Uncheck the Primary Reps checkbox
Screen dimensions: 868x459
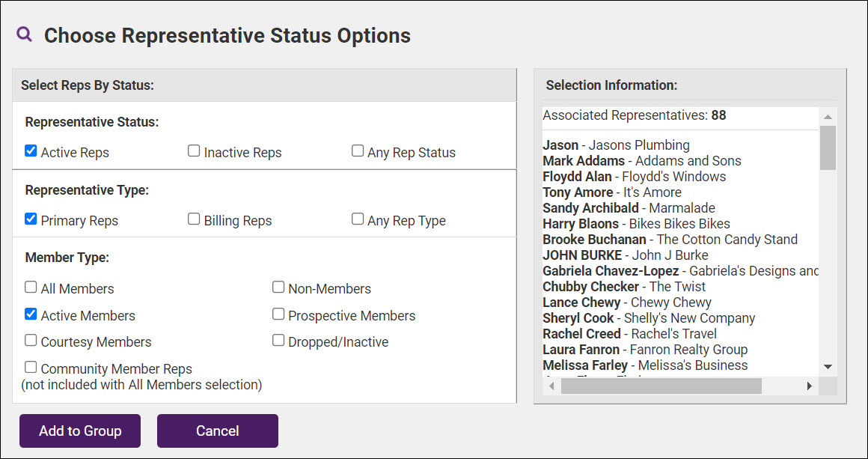31,219
